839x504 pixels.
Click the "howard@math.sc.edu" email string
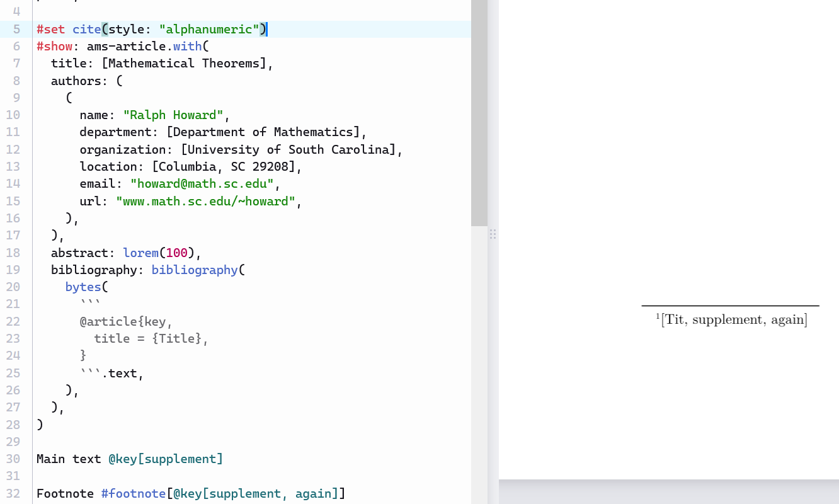pos(203,183)
